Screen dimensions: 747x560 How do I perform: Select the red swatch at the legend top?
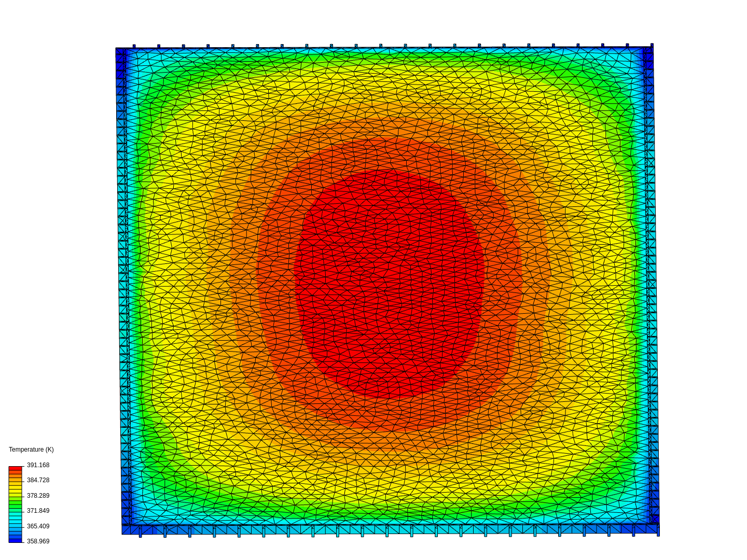[15, 468]
